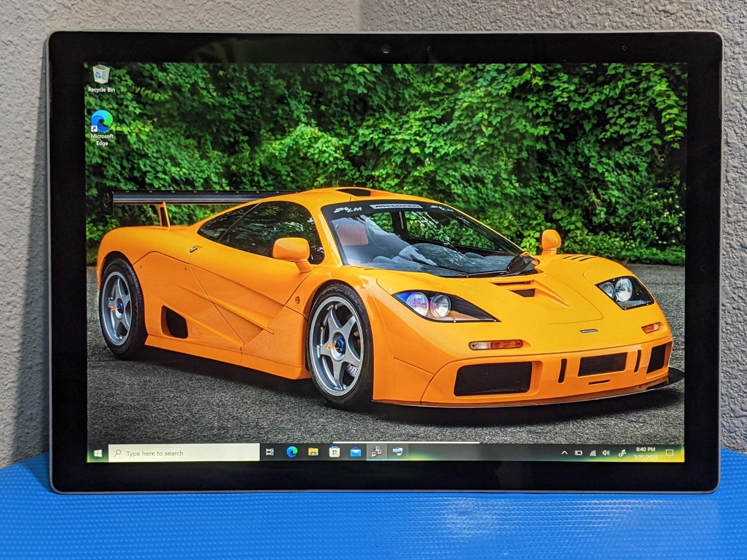Screen dimensions: 747x560
Task: Open the Action Center notifications
Action: (x=669, y=453)
